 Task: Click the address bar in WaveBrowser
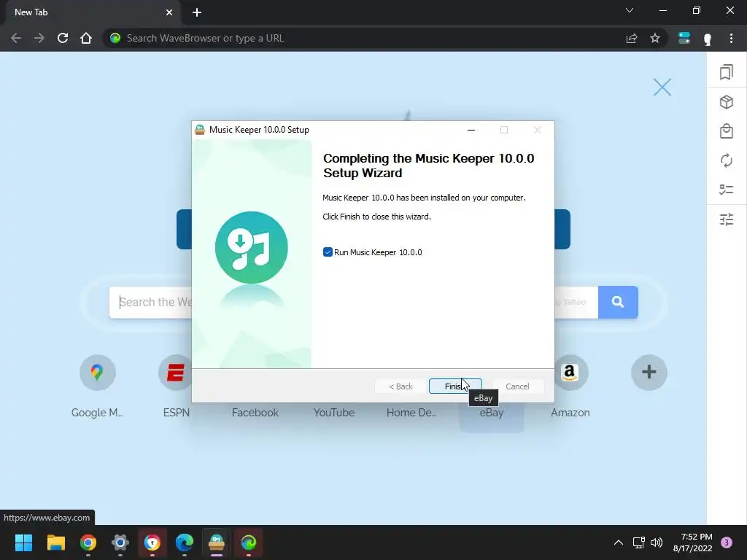click(x=371, y=38)
